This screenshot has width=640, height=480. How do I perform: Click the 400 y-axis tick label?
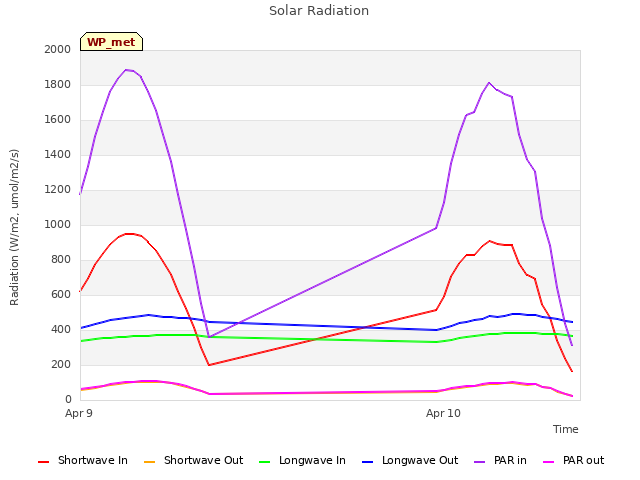pyautogui.click(x=61, y=329)
